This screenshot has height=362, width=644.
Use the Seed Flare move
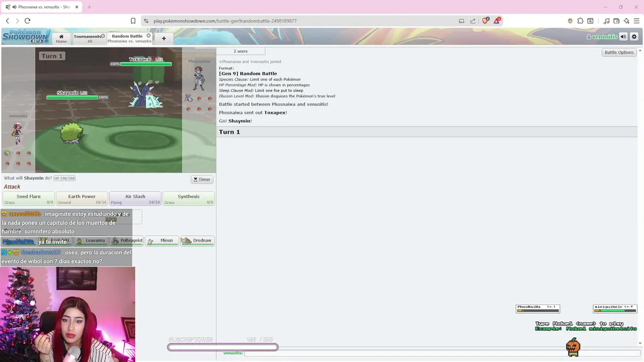point(29,199)
